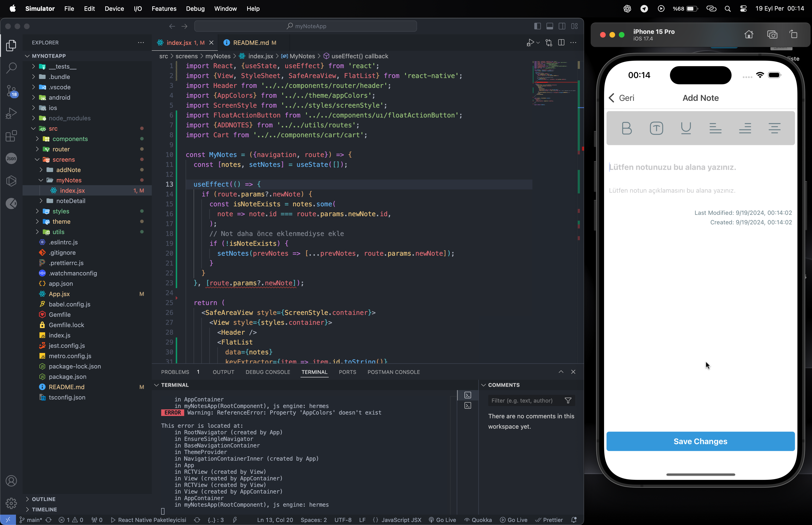Split the editor right

tap(561, 43)
